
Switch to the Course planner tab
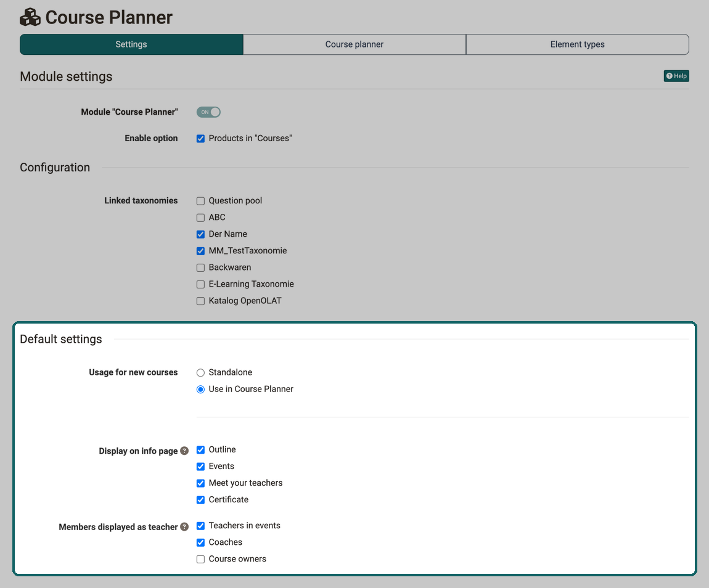pyautogui.click(x=354, y=44)
